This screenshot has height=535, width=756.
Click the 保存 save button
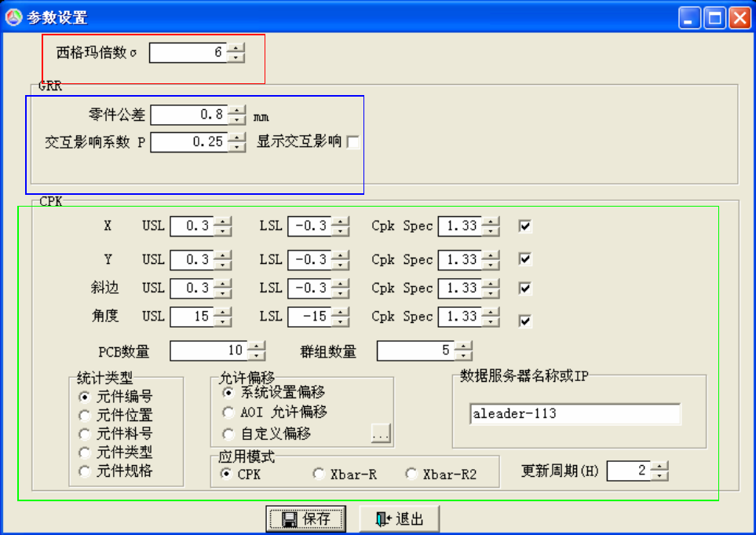(305, 519)
